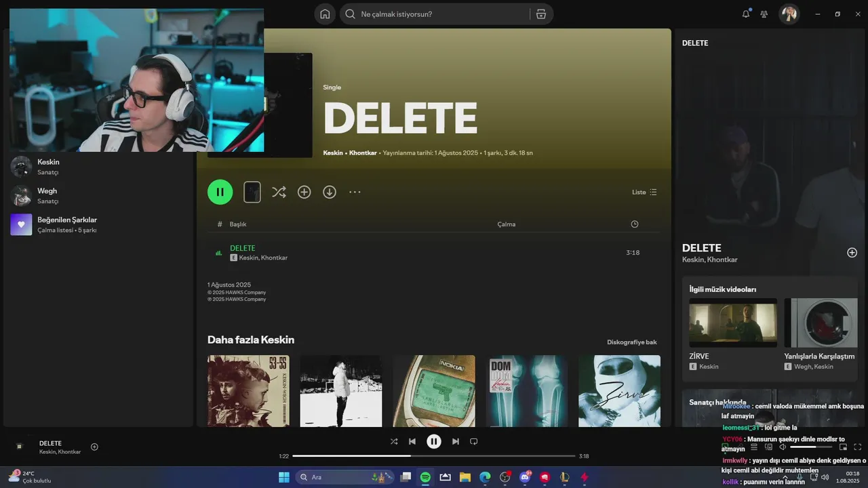Screen dimensions: 868x488
Task: Open artist link 'Keskin' in album header
Action: 333,152
